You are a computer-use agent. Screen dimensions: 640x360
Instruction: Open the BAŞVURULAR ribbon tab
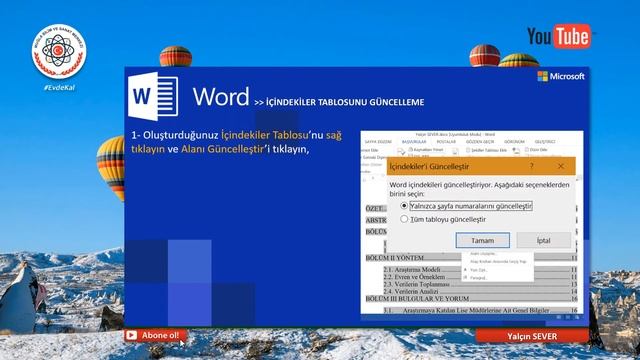click(x=414, y=142)
